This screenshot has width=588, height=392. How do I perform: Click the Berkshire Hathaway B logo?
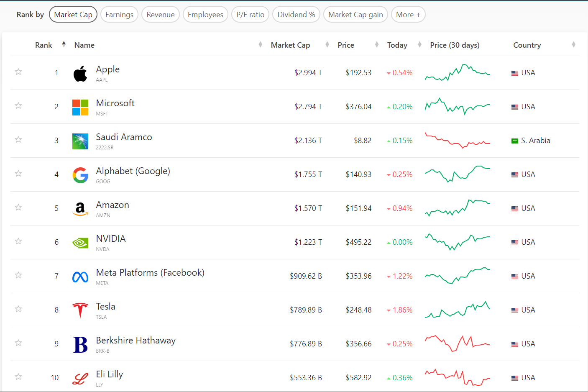pyautogui.click(x=80, y=345)
